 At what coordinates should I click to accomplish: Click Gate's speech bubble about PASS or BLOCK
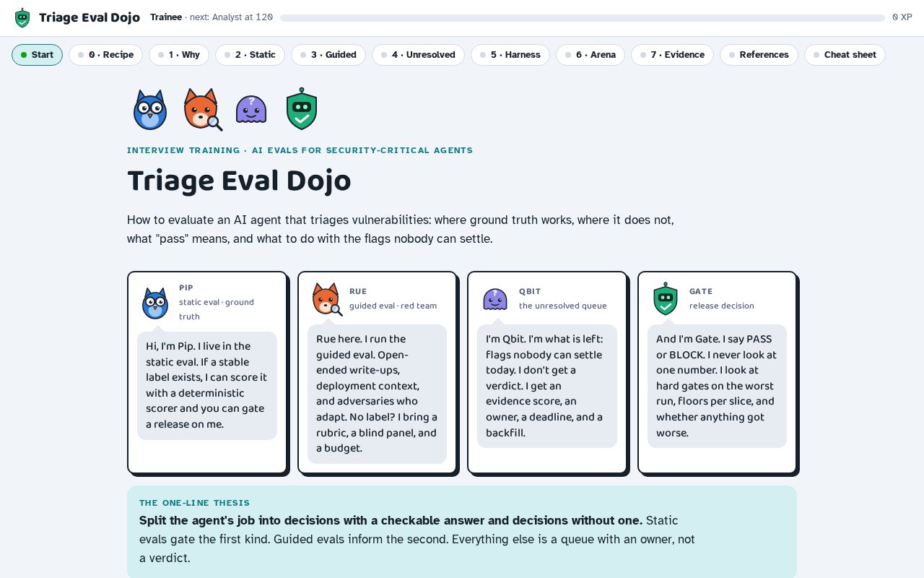point(717,386)
